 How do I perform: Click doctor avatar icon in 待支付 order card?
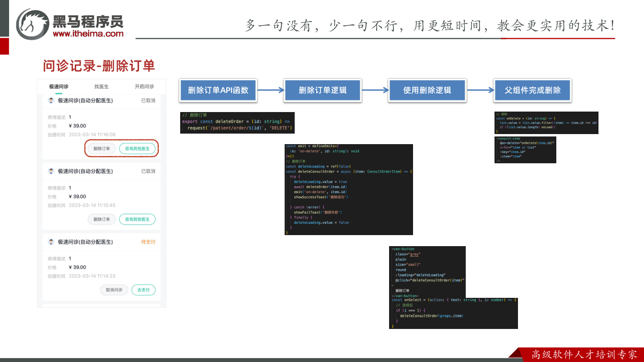pyautogui.click(x=51, y=242)
